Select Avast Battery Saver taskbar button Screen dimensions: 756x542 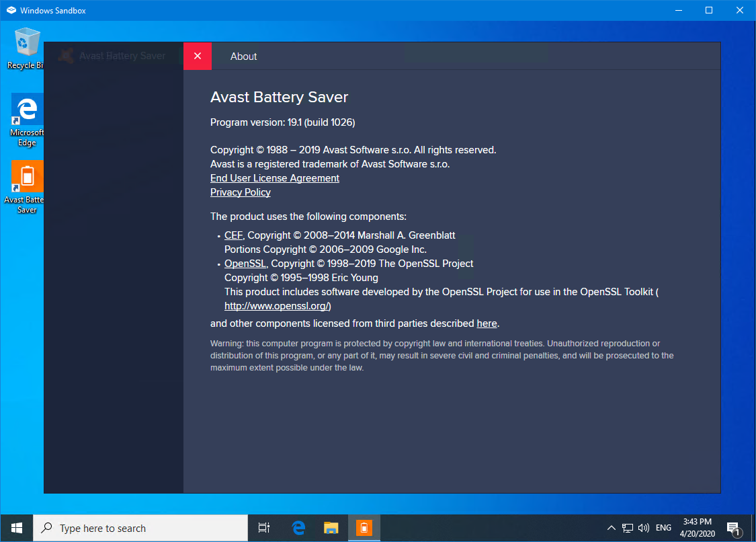click(364, 528)
